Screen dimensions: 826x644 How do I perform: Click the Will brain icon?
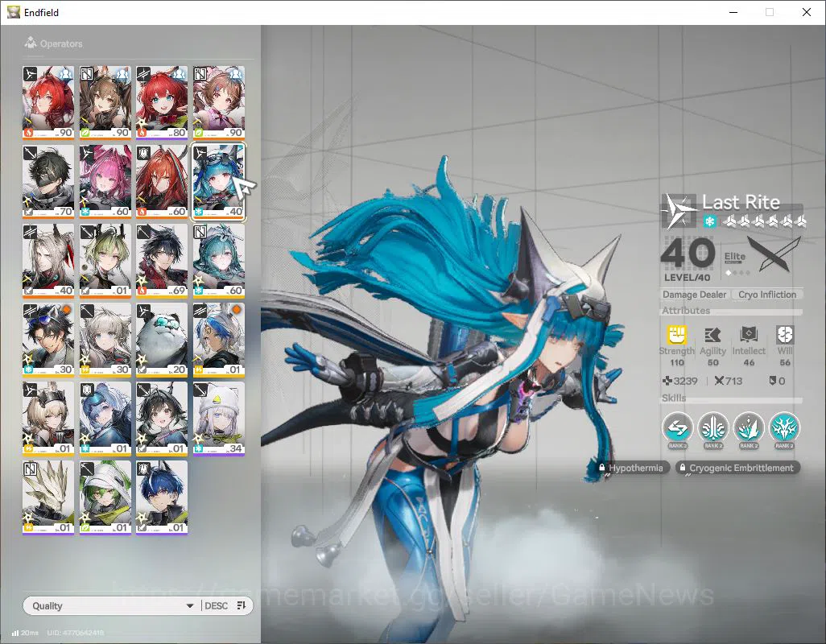point(785,334)
